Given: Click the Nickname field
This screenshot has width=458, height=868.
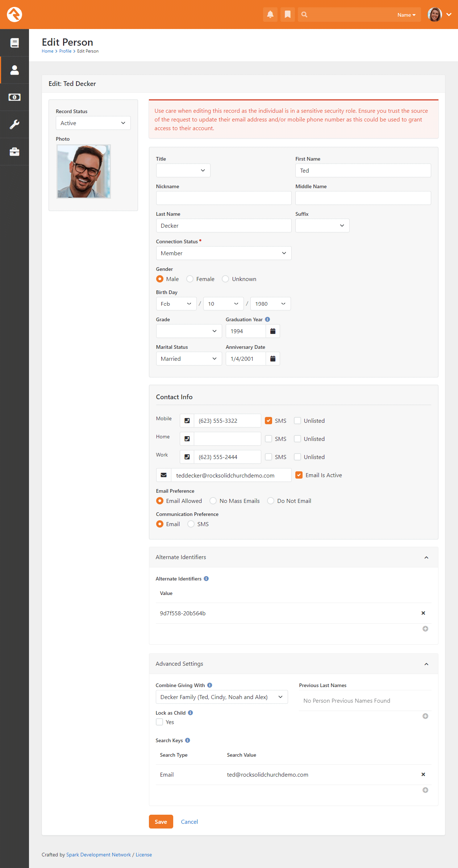Looking at the screenshot, I should point(224,198).
